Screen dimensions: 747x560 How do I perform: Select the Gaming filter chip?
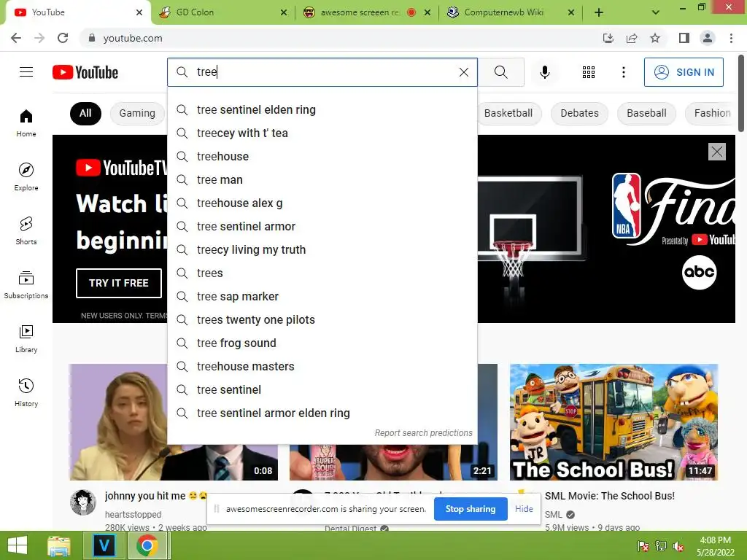pos(137,113)
